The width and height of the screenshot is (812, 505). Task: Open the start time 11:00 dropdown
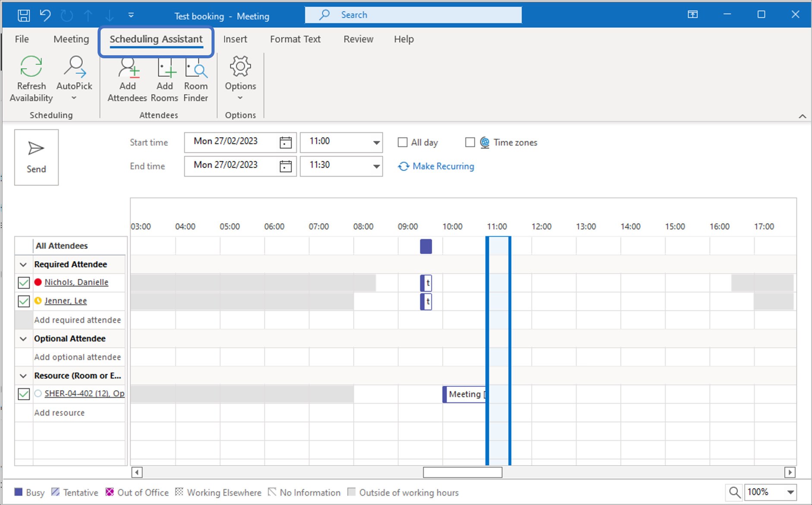tap(376, 142)
